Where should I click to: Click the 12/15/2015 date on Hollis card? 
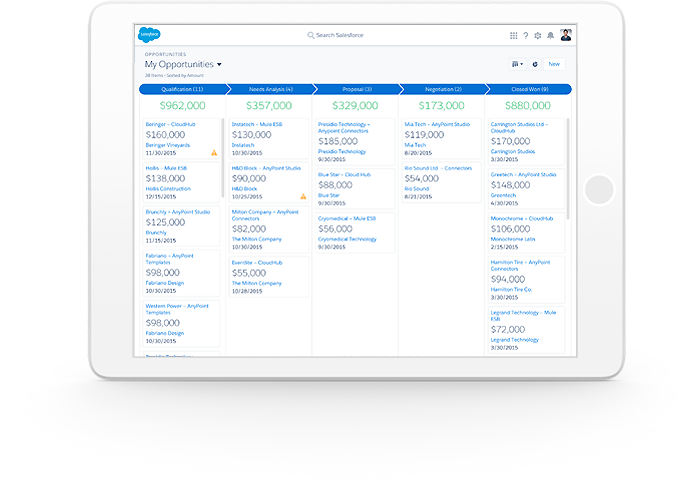coord(161,197)
